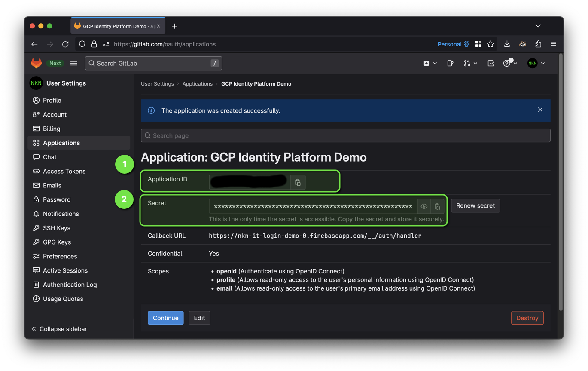
Task: Focus the Search GitLab field
Action: [x=153, y=63]
